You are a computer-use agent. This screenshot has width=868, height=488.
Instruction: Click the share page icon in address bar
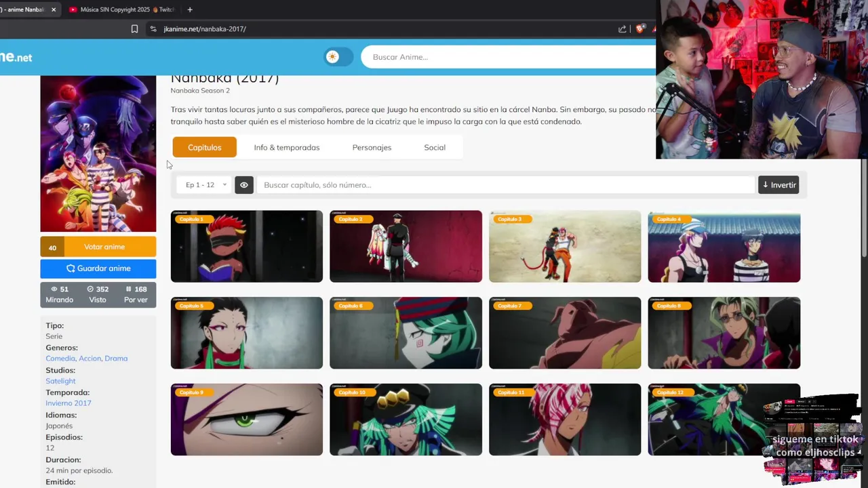point(623,29)
